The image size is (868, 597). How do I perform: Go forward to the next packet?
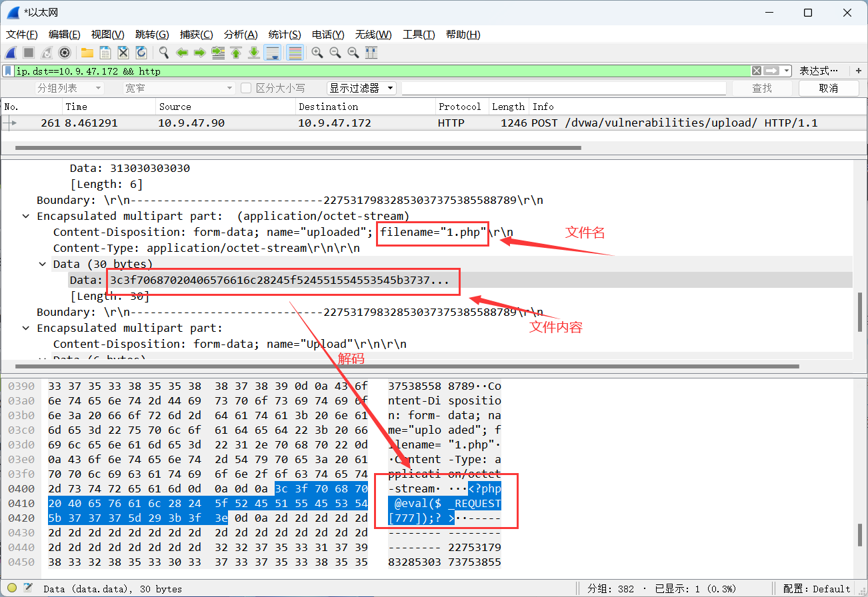tap(199, 53)
